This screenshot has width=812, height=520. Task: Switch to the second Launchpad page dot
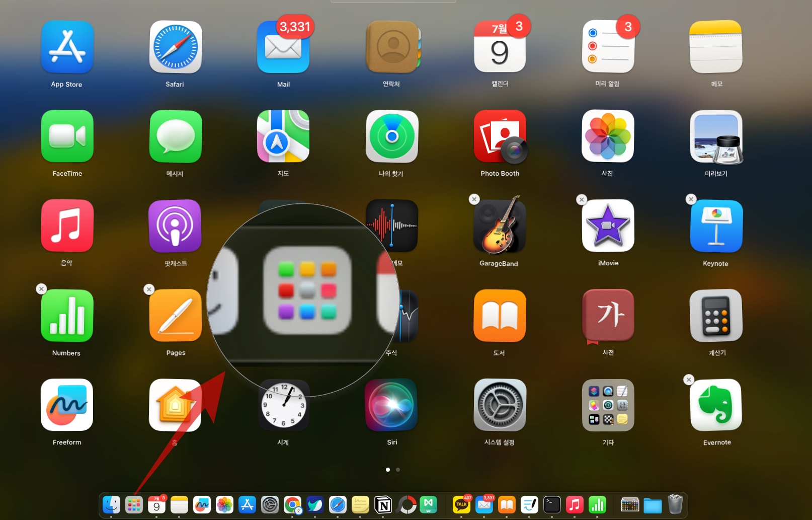click(398, 470)
